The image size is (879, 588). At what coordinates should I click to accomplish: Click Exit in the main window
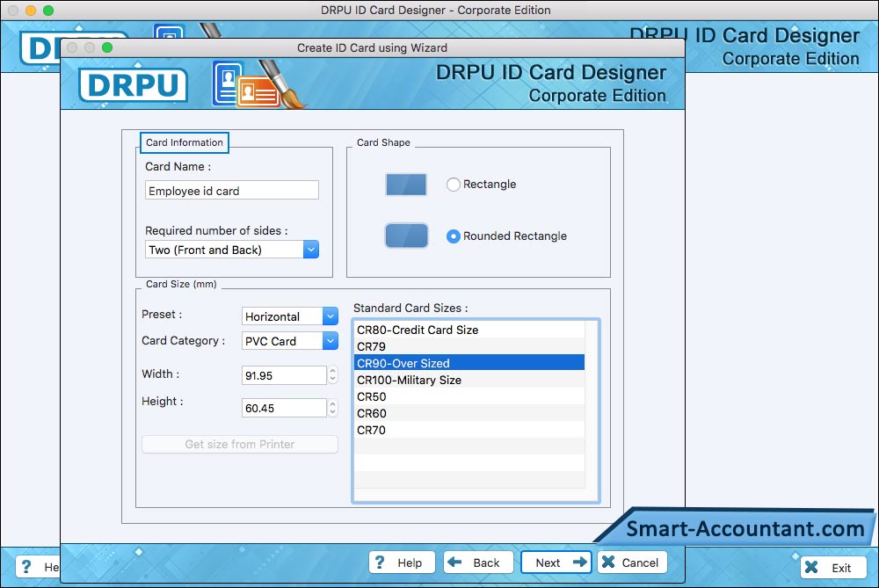point(833,567)
